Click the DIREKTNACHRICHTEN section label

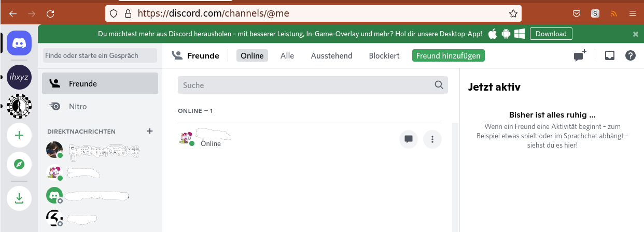point(81,132)
